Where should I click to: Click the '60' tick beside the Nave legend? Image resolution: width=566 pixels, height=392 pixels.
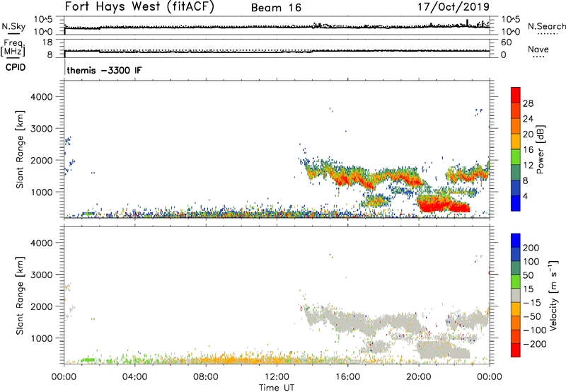pyautogui.click(x=507, y=42)
